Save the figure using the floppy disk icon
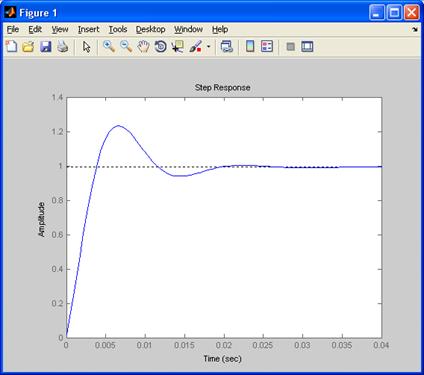 point(46,46)
